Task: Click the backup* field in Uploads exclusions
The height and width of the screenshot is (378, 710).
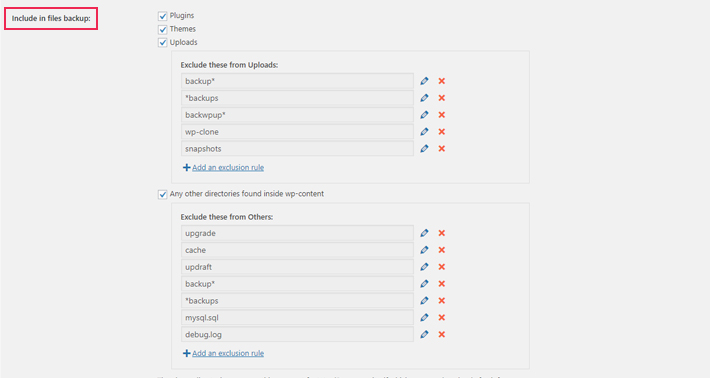Action: pyautogui.click(x=297, y=81)
